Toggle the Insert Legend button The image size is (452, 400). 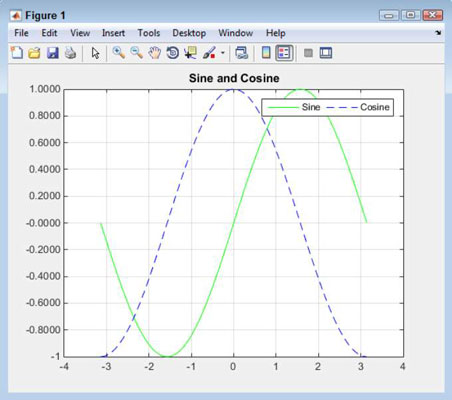click(x=284, y=53)
